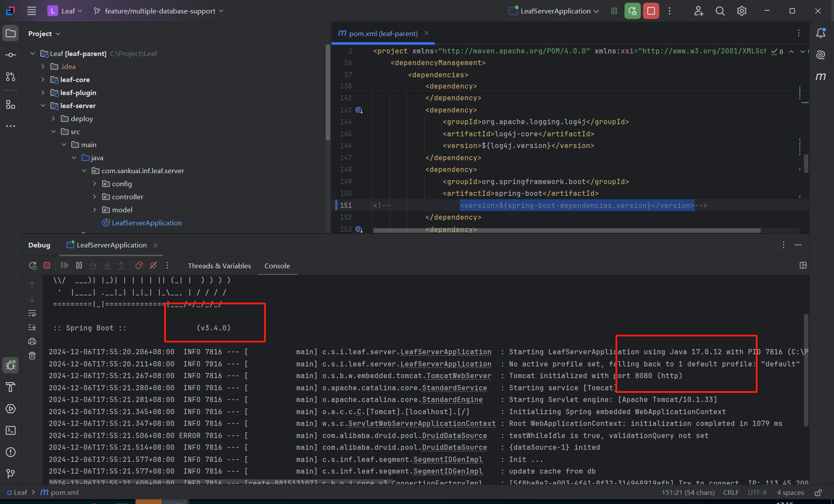Screen dimensions: 834x504
Task: Open the git branch dropdown feature/multiple-database-support
Action: coord(159,11)
